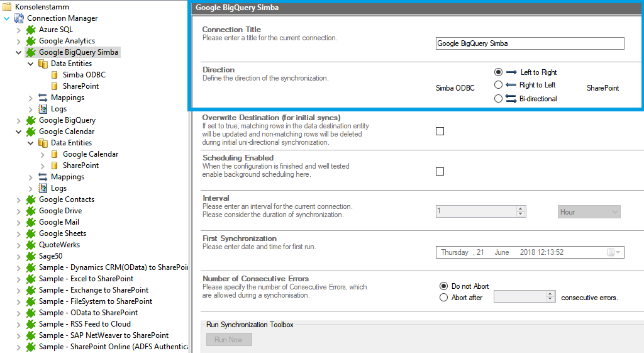644x353 pixels.
Task: Click the Connection Manager node icon
Action: (x=19, y=18)
